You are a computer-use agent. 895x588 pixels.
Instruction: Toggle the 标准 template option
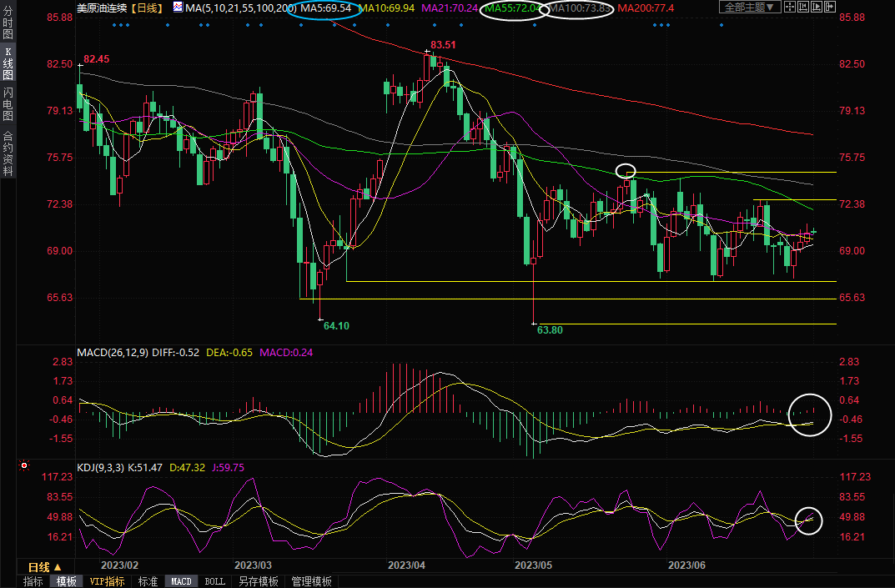tap(148, 581)
